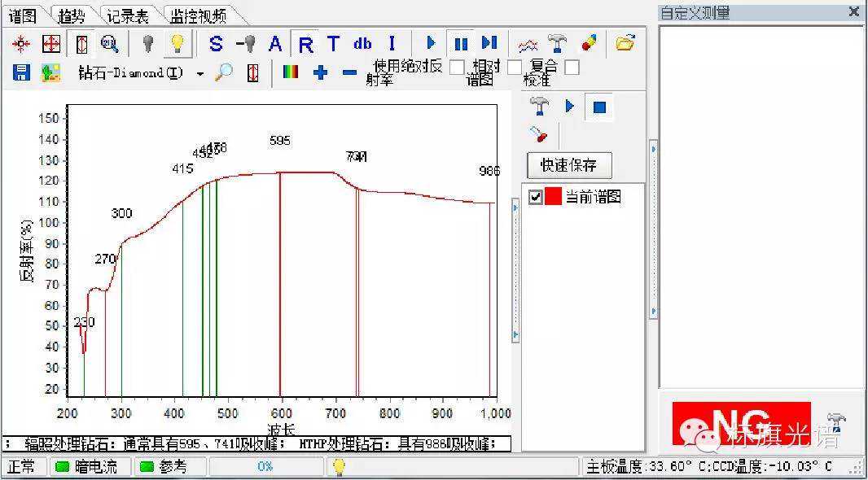Switch to the 趋势 tab
Screen dimensions: 868x480
(72, 15)
